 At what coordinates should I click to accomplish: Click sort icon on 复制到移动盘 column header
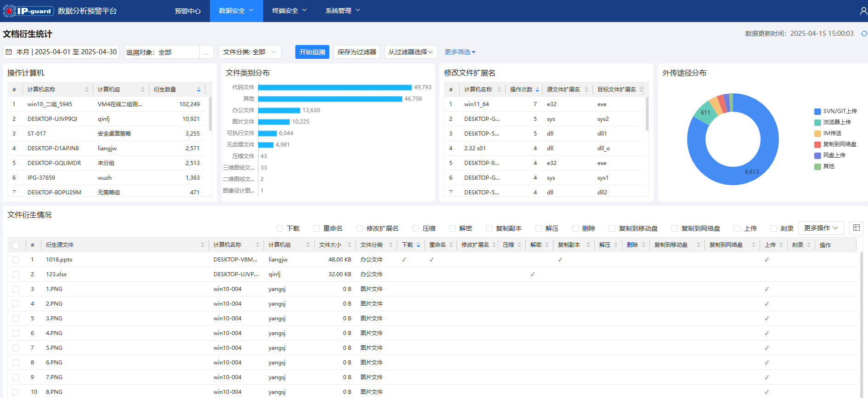coord(699,245)
